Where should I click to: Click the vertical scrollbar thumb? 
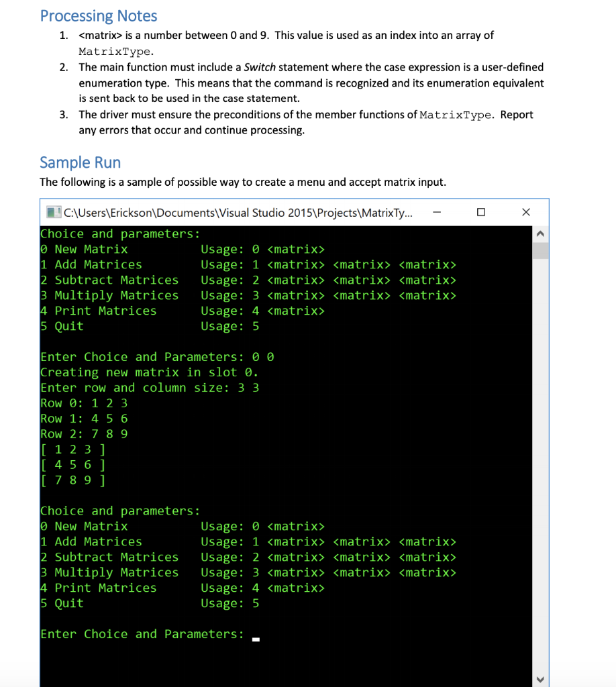coord(540,251)
